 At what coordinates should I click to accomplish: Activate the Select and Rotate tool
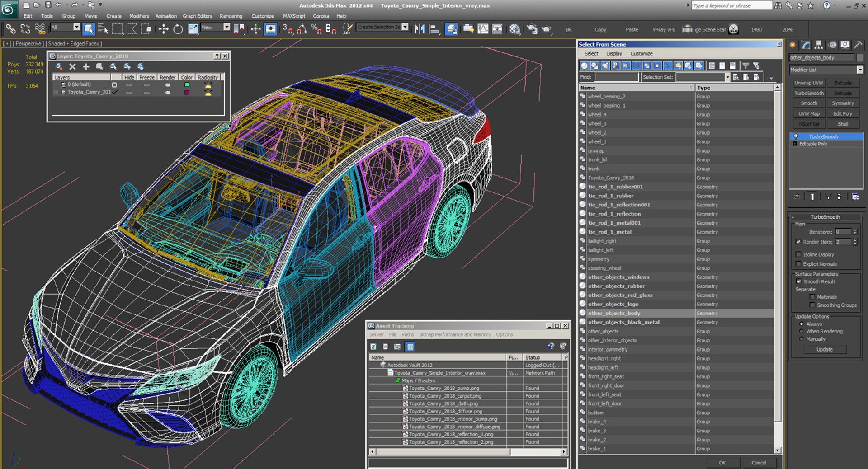pos(178,29)
